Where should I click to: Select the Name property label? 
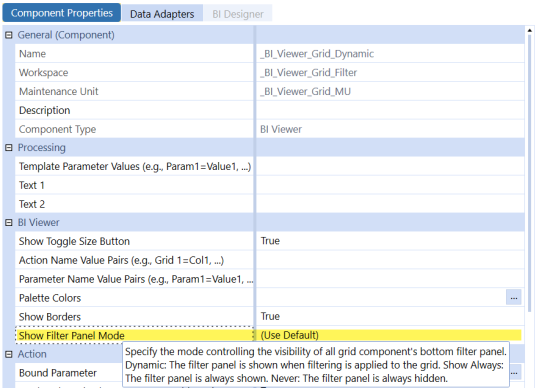click(x=32, y=54)
